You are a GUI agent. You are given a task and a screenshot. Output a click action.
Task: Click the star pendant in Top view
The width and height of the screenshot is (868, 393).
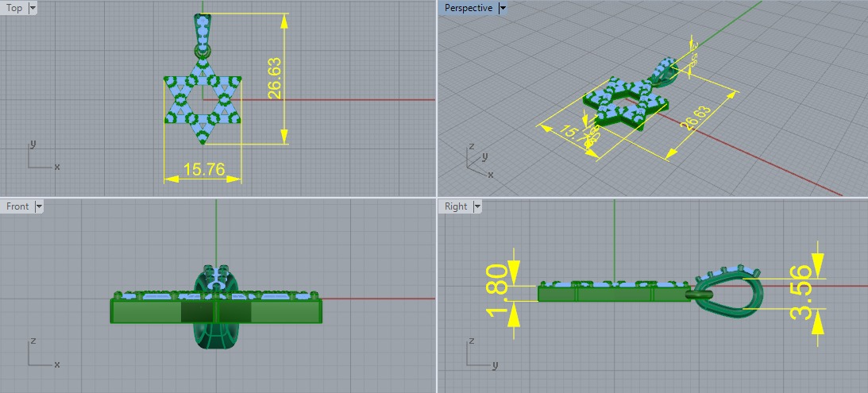tap(203, 99)
